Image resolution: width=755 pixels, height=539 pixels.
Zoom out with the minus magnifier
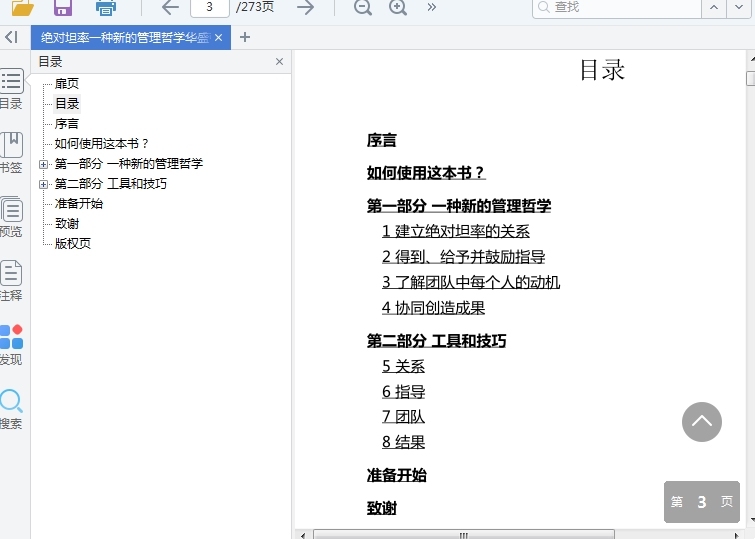363,7
